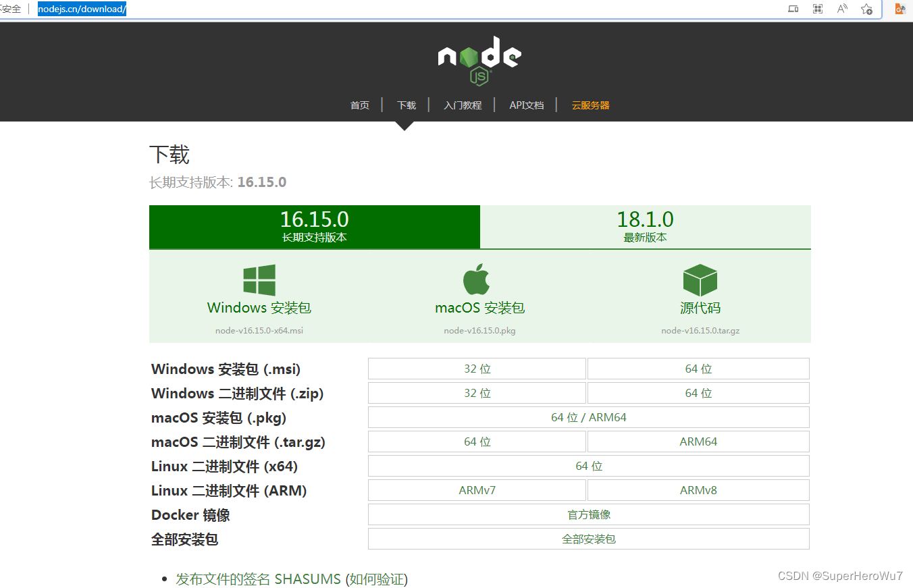Screen dimensions: 913x588
Task: Download the 64 位 Windows .msi installer
Action: pyautogui.click(x=698, y=369)
